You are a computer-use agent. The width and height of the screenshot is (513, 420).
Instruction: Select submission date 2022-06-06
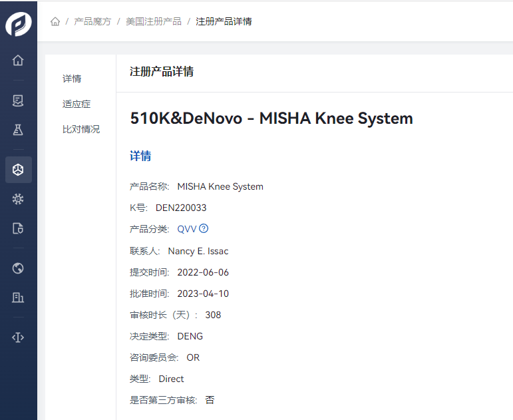[203, 272]
